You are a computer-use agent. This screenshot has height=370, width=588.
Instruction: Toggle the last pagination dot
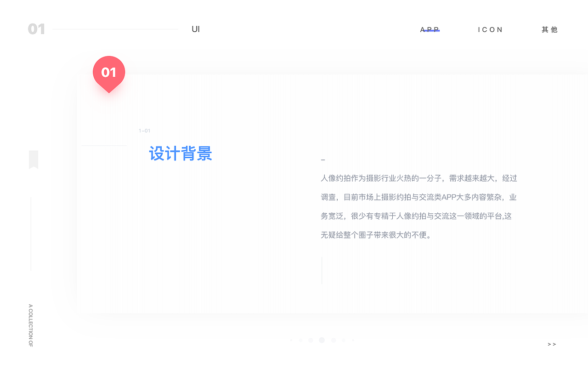click(353, 340)
